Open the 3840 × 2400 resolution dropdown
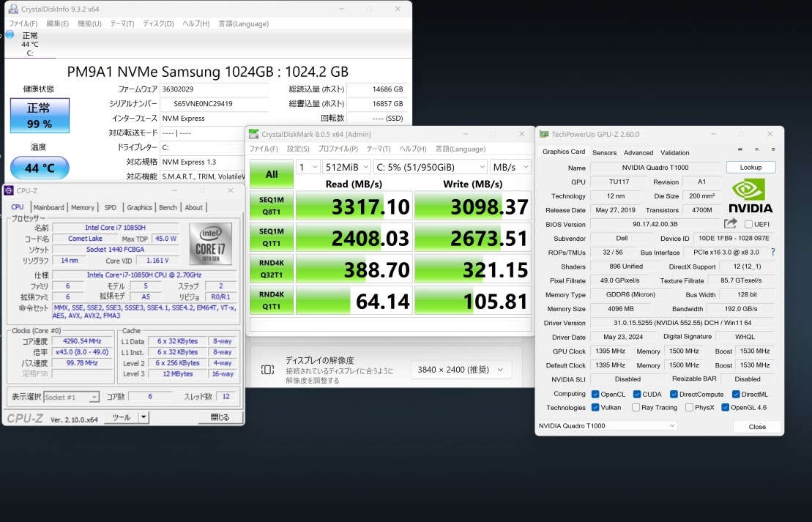This screenshot has height=522, width=812. pos(461,370)
